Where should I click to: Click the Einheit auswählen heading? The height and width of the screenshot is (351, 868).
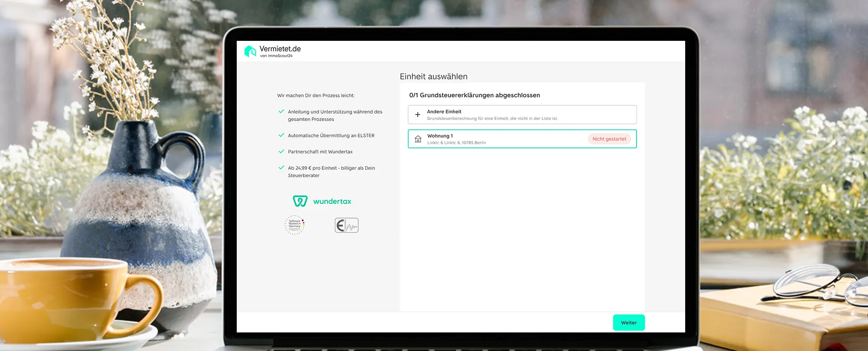(434, 76)
